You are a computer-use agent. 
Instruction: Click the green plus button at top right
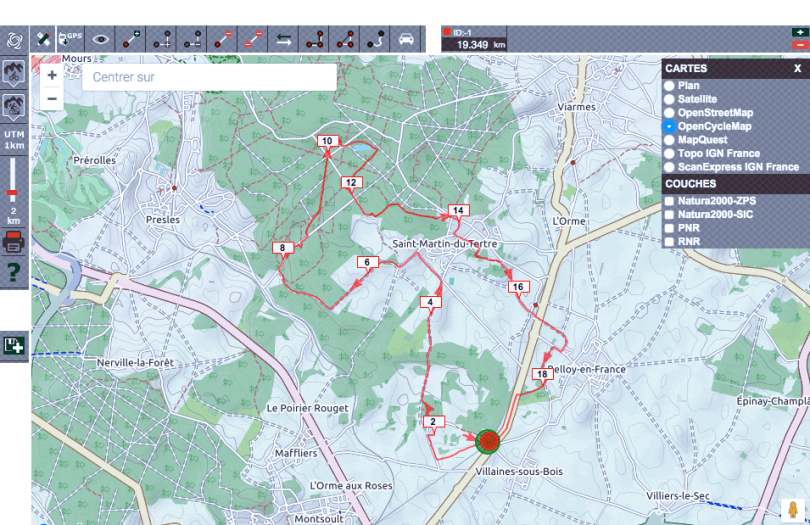tap(799, 33)
